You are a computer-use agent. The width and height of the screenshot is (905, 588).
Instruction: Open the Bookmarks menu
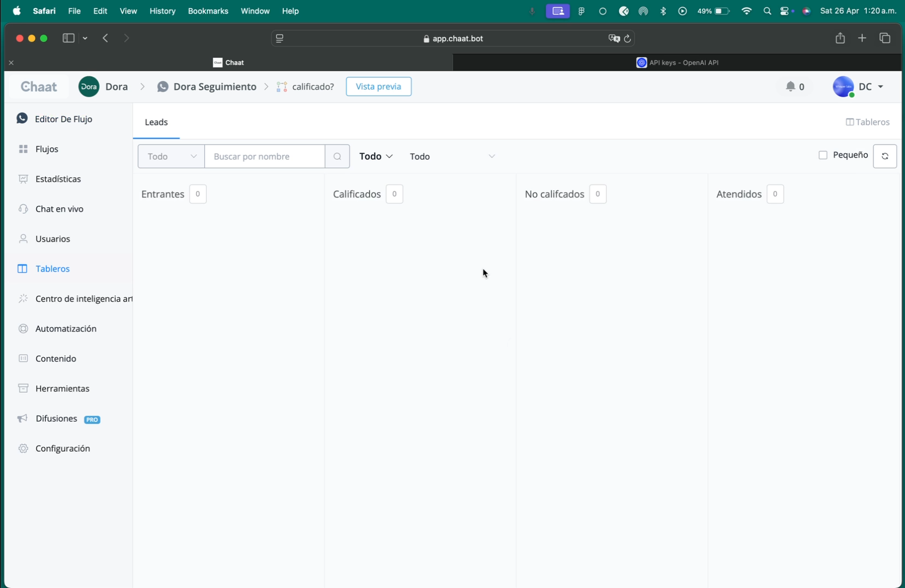click(x=207, y=11)
